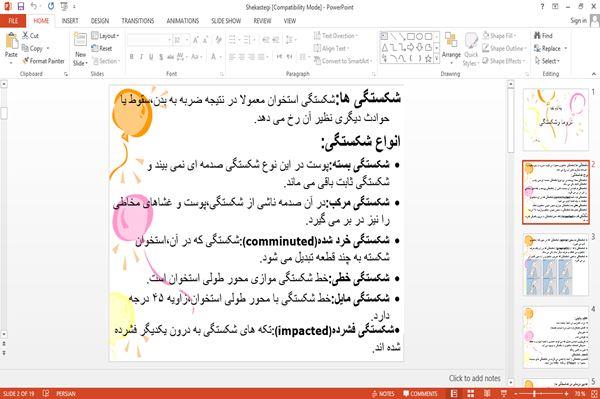
Task: Switch to Reading View
Action: [x=487, y=394]
